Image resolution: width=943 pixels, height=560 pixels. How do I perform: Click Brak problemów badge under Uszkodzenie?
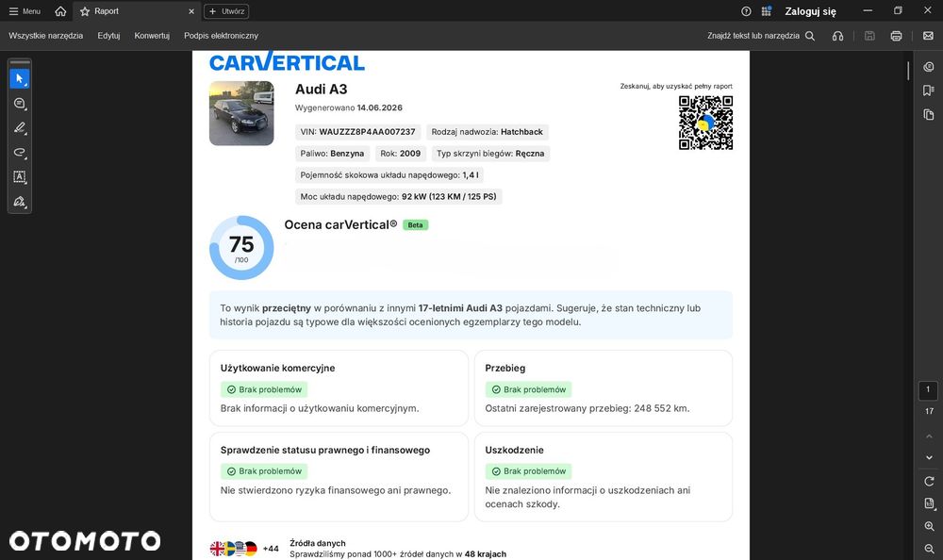(529, 471)
